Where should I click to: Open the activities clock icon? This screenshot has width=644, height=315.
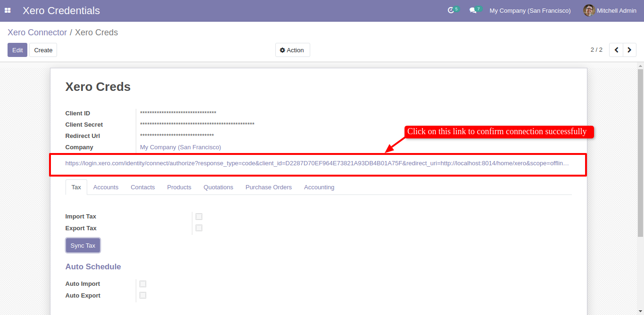coord(451,10)
